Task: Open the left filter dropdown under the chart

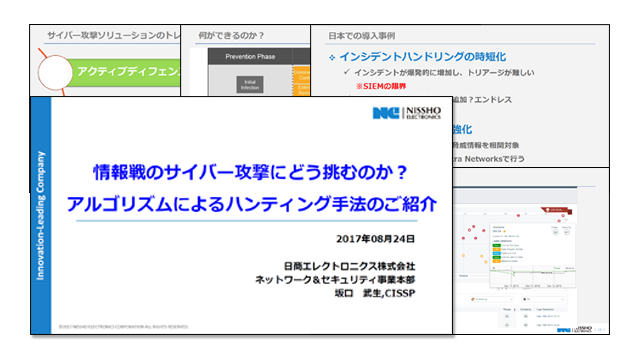Action: [x=492, y=299]
